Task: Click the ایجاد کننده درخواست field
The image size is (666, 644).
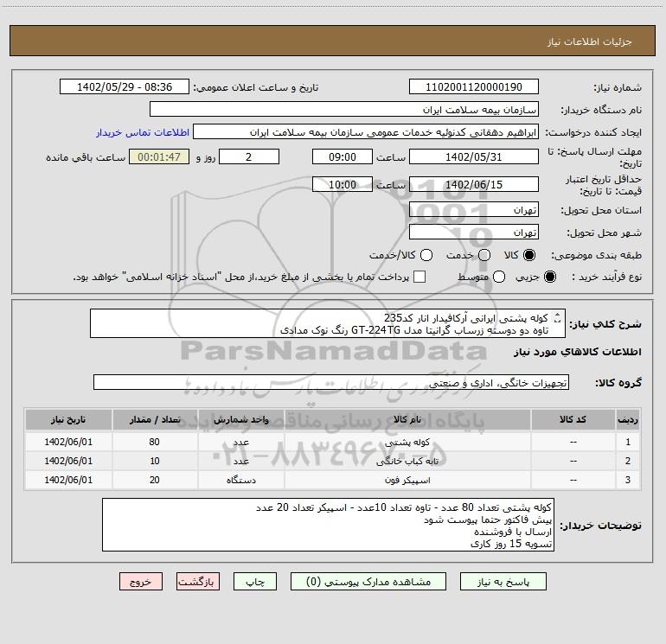Action: click(366, 131)
